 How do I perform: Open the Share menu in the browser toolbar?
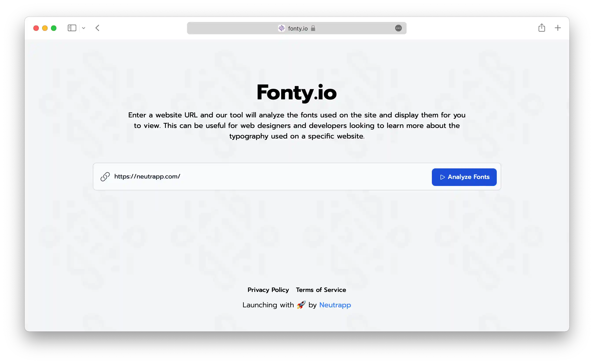tap(542, 28)
